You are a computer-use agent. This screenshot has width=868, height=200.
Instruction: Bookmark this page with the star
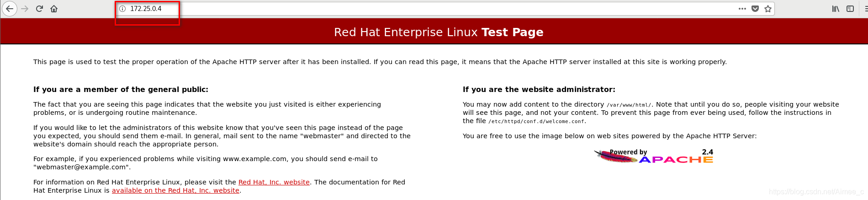[768, 9]
